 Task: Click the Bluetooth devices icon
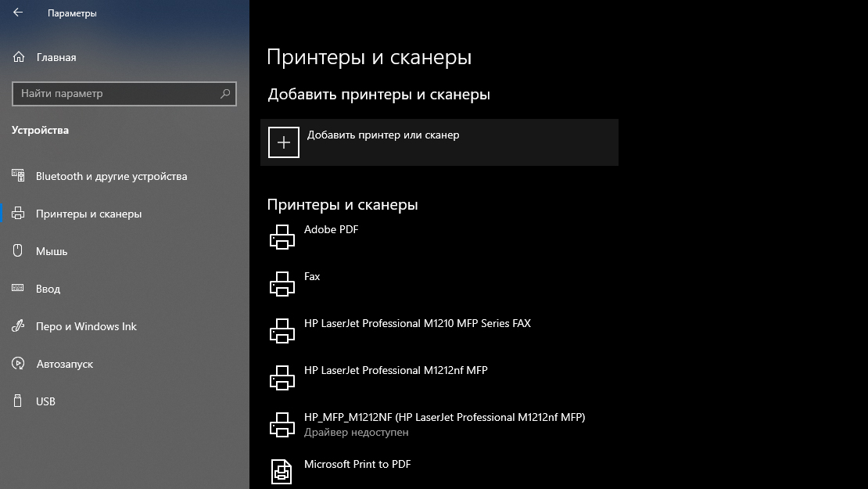point(18,175)
